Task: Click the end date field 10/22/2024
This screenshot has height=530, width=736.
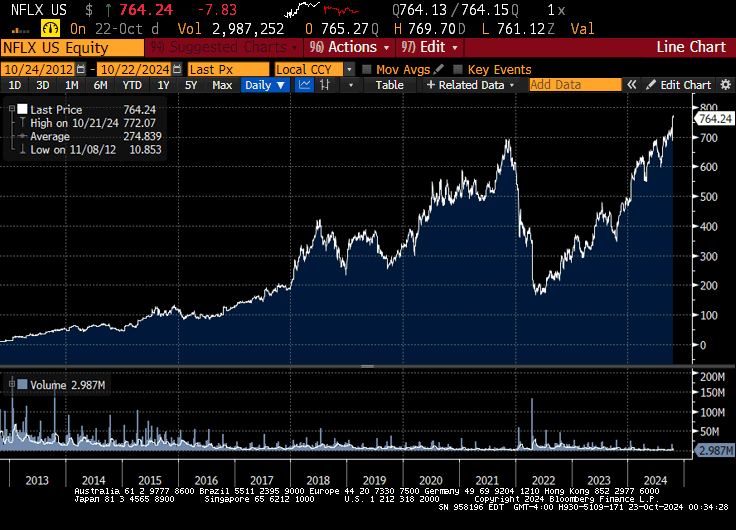Action: pos(135,69)
